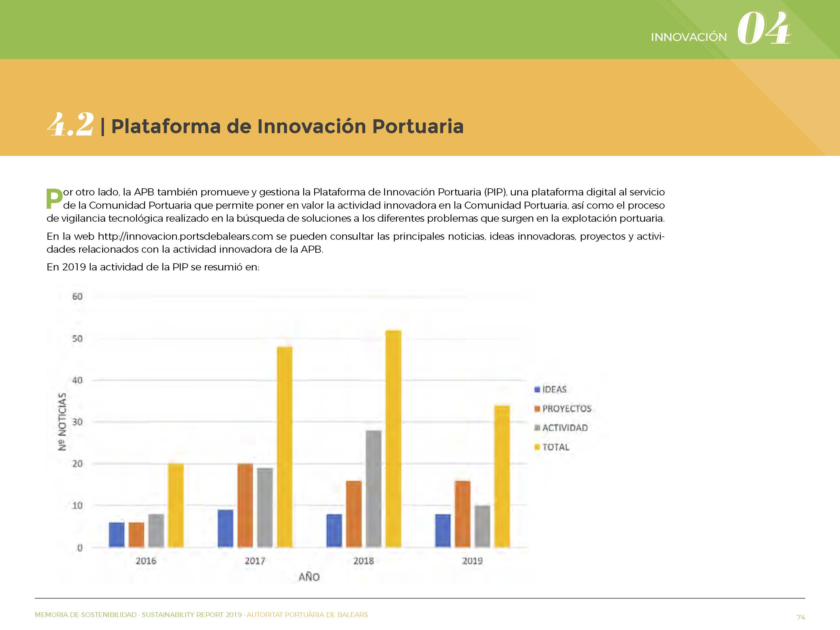
Task: Click the 2019 gray ACTIVIDAD bar
Action: (482, 526)
